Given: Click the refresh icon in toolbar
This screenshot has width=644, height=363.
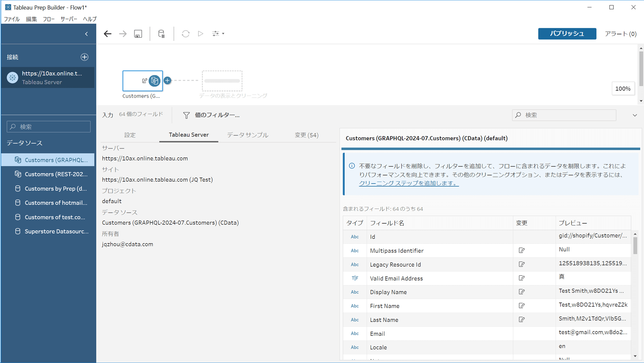Looking at the screenshot, I should [x=185, y=34].
